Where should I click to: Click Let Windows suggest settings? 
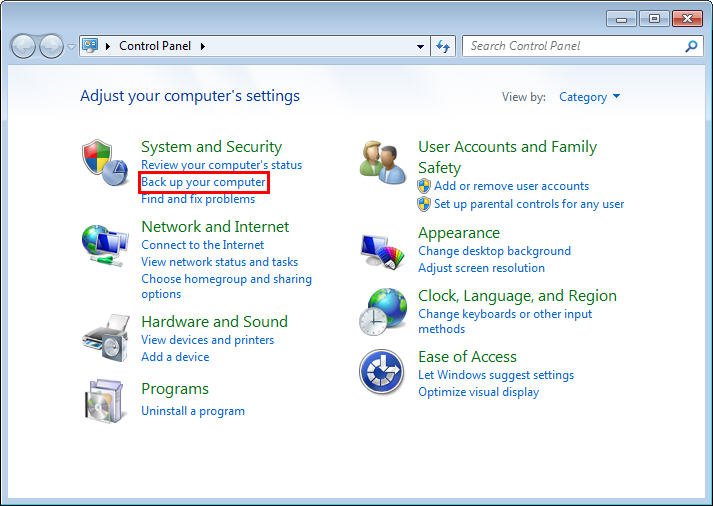click(x=496, y=375)
